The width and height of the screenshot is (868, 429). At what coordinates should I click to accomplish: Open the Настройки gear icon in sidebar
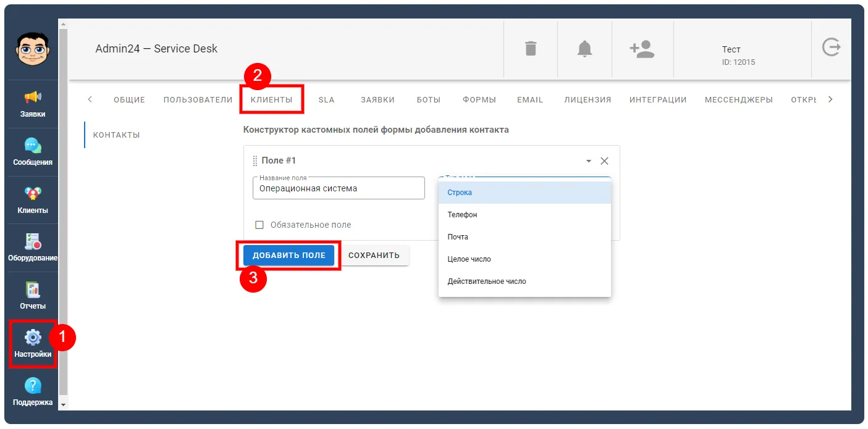(x=33, y=338)
